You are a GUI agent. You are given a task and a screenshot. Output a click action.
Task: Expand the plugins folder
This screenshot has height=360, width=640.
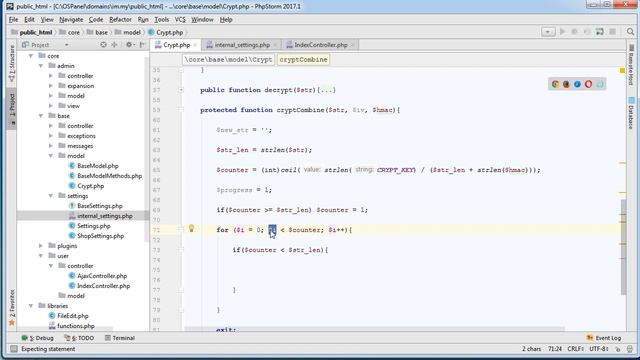click(41, 246)
